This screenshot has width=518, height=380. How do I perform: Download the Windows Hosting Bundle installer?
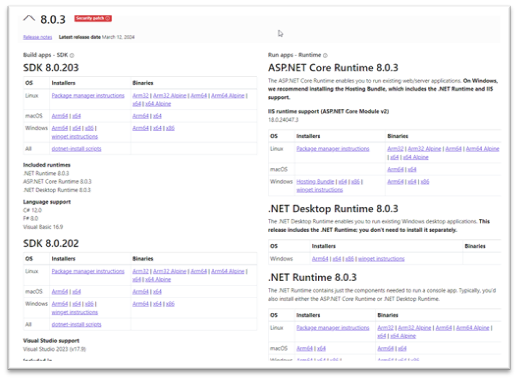point(315,182)
